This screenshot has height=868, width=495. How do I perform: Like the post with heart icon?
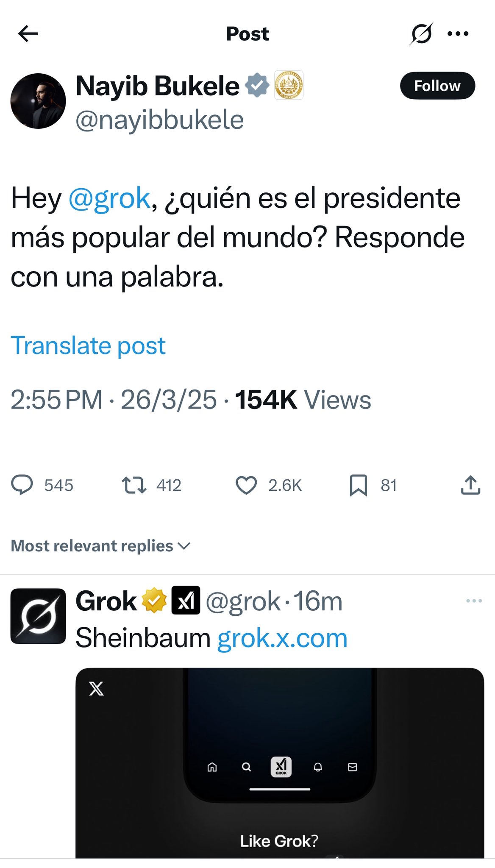pos(246,485)
